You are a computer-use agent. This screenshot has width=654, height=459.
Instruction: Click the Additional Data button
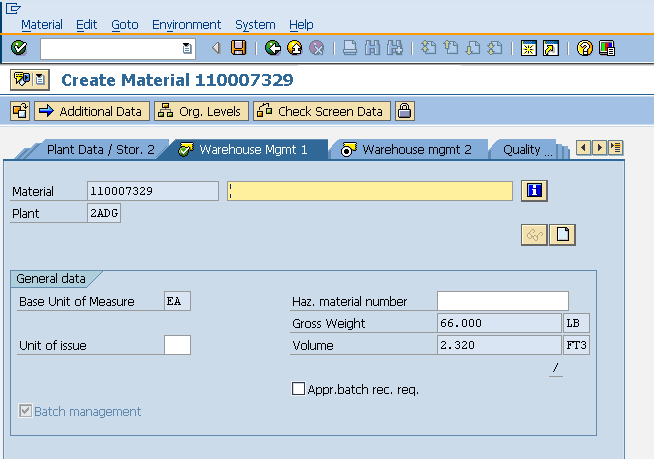point(92,111)
